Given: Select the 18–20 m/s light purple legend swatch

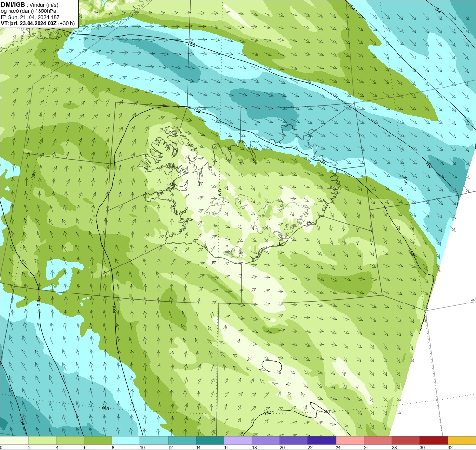Looking at the screenshot, I should point(266,440).
